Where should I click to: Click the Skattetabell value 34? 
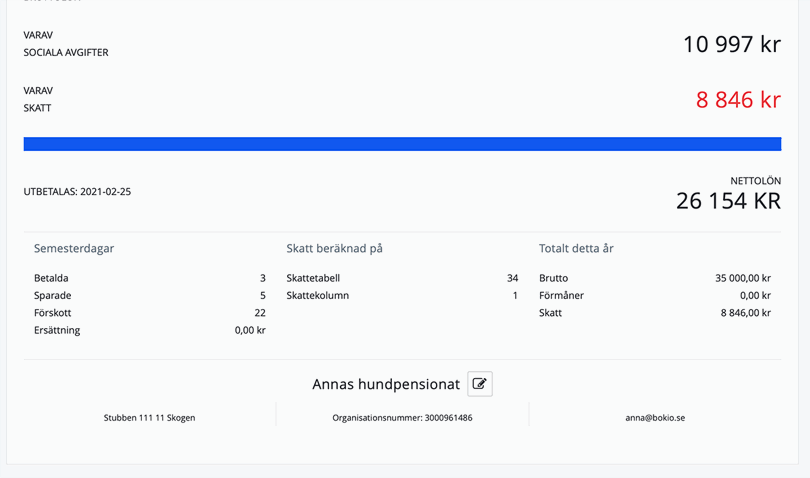coord(512,278)
